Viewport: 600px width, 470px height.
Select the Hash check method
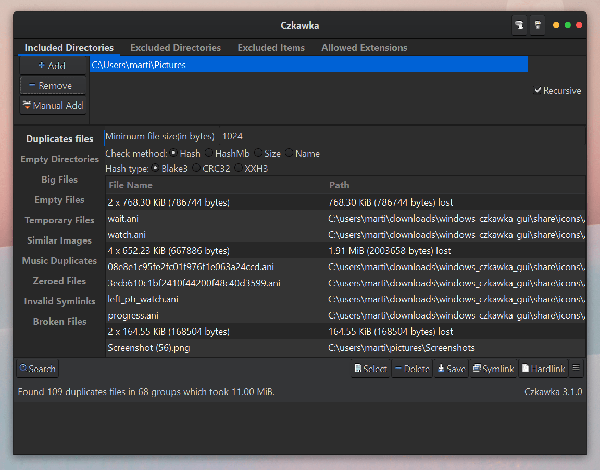pyautogui.click(x=185, y=153)
